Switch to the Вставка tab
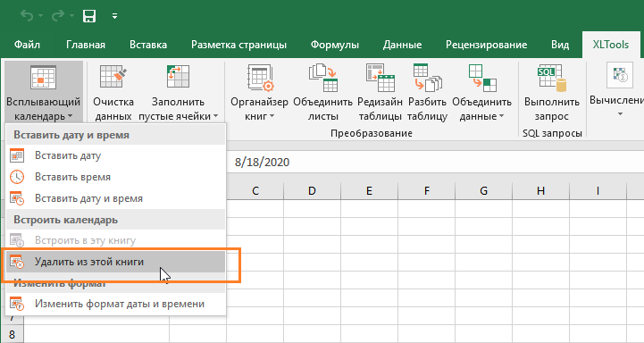 pos(148,45)
